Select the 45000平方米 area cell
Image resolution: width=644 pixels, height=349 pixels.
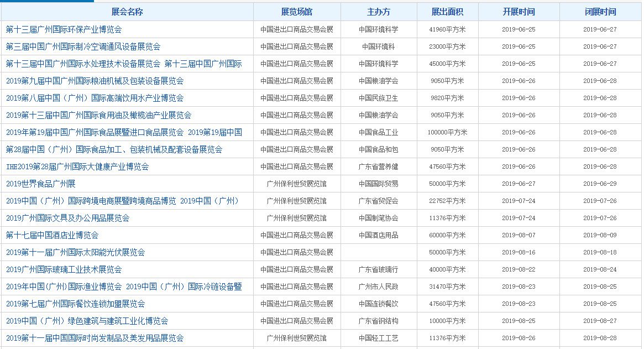[x=447, y=64]
